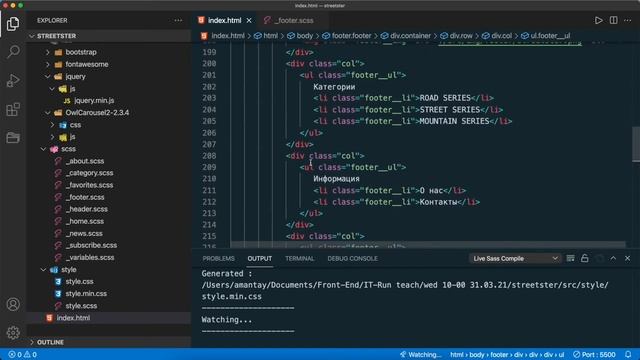
Task: Open _variables.scss file
Action: point(90,258)
